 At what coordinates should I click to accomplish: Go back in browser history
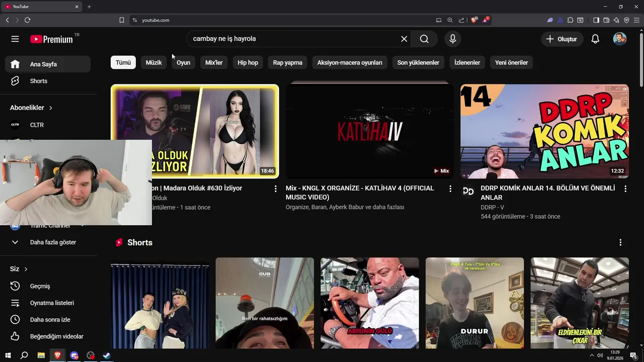click(x=7, y=20)
